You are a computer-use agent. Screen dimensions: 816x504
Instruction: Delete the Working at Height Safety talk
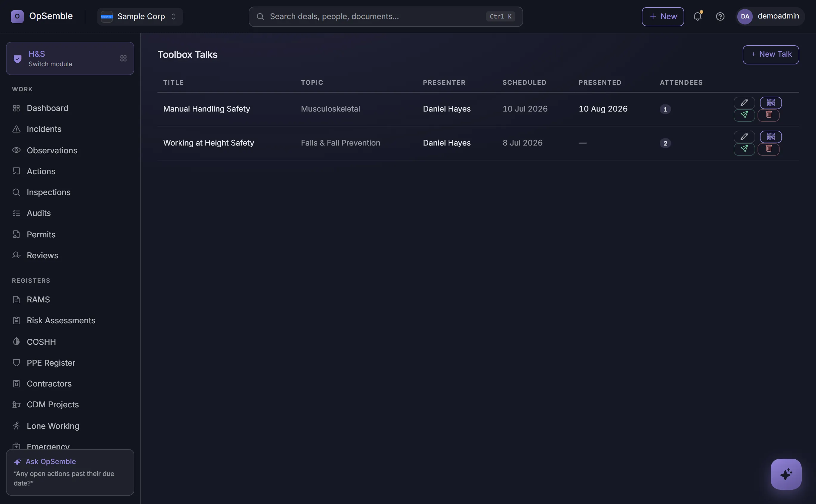(768, 149)
